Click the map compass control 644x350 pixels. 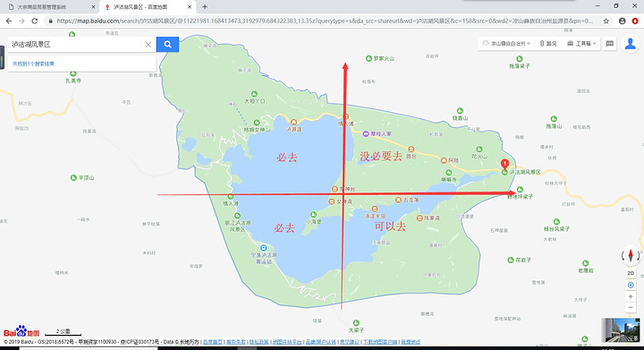click(x=631, y=255)
